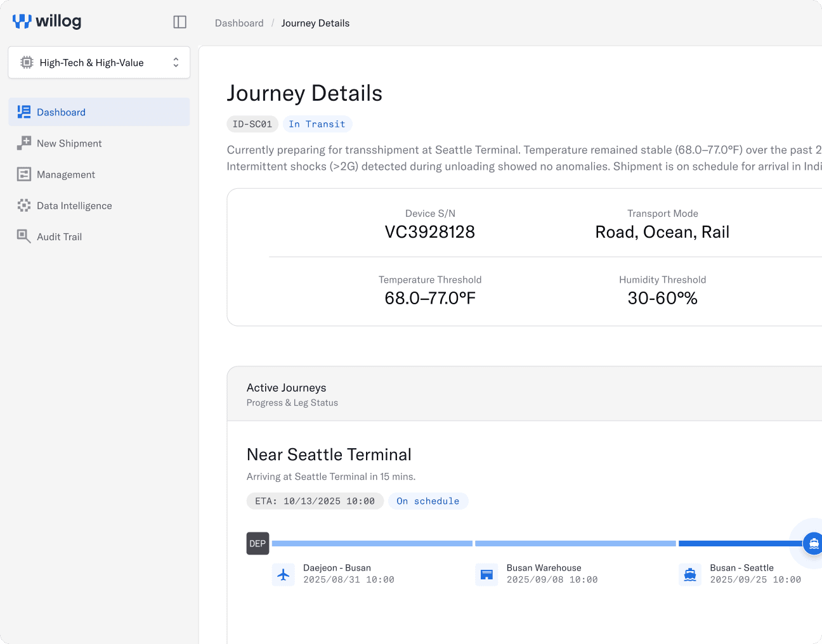This screenshot has height=644, width=822.
Task: Select the Busan - Seattle leg label
Action: [x=741, y=568]
